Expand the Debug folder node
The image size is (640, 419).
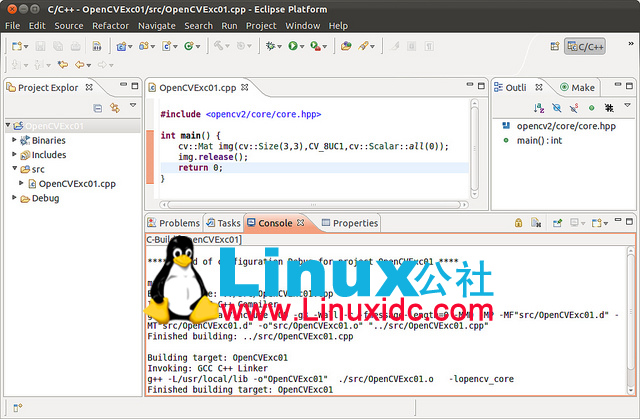pyautogui.click(x=14, y=197)
